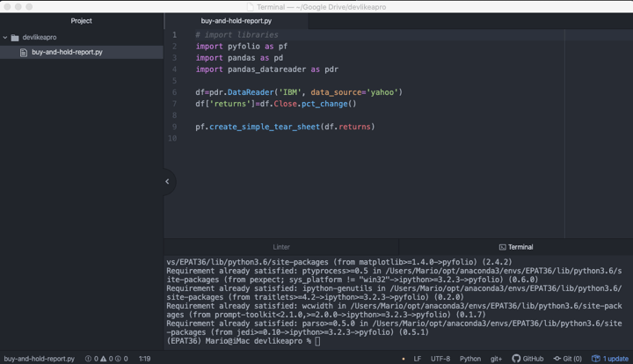The image size is (633, 364).
Task: Open the Linter panel tab
Action: [281, 247]
